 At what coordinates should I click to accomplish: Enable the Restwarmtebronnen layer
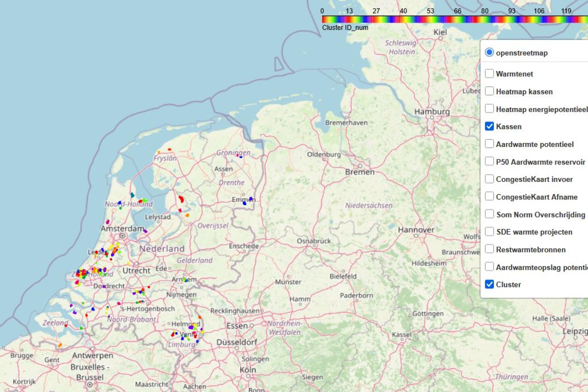point(489,250)
